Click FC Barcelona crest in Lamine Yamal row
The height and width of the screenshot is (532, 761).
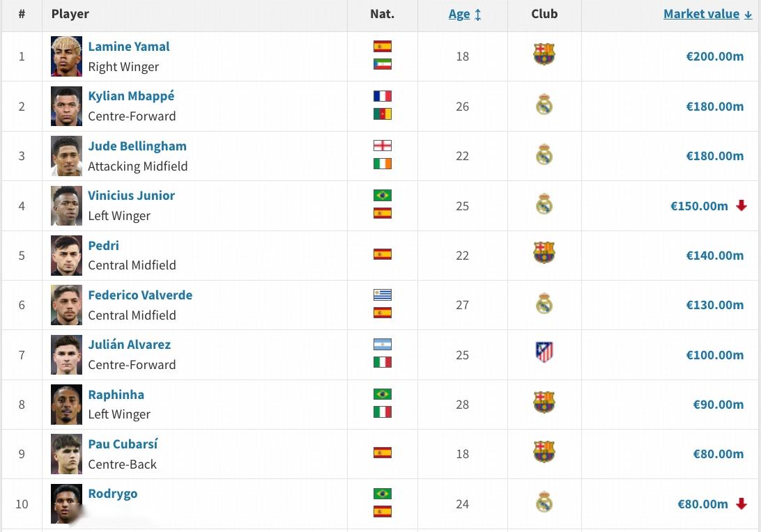click(544, 55)
